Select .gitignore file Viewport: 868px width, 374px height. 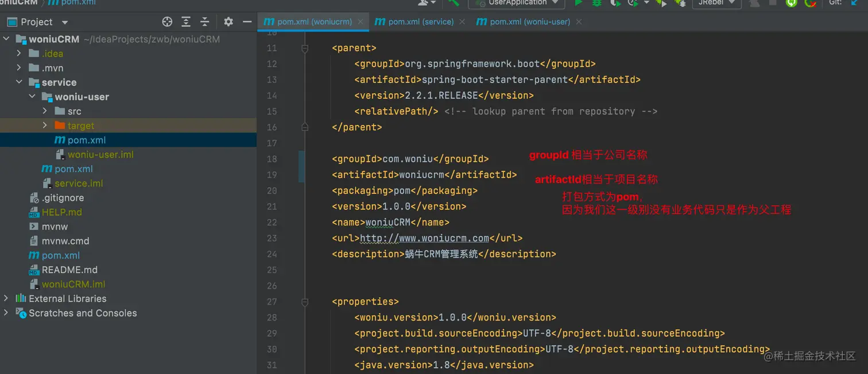point(63,198)
